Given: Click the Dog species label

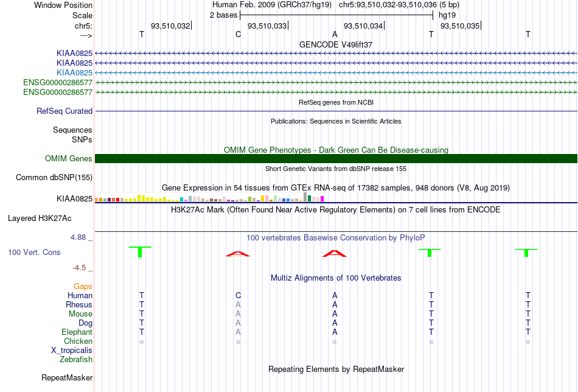Looking at the screenshot, I should pos(86,323).
